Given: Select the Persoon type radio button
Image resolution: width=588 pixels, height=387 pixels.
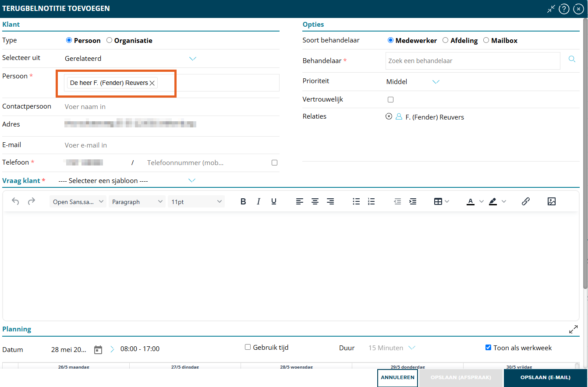Looking at the screenshot, I should 69,40.
